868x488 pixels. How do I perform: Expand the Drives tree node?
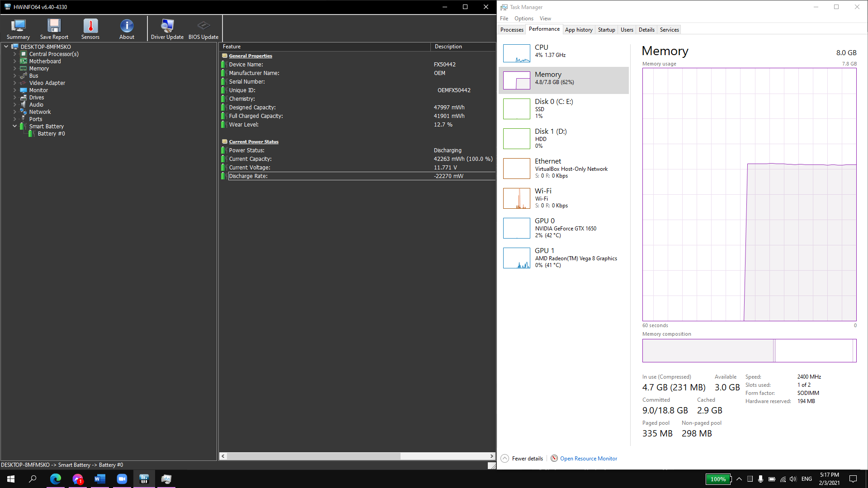pos(14,97)
